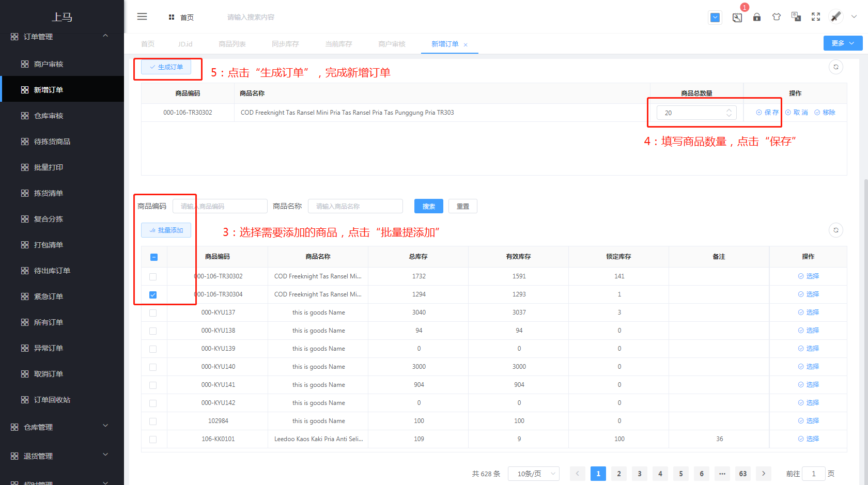Viewport: 868px width, 485px height.
Task: Increase quantity with the up stepper arrow
Action: coord(729,109)
